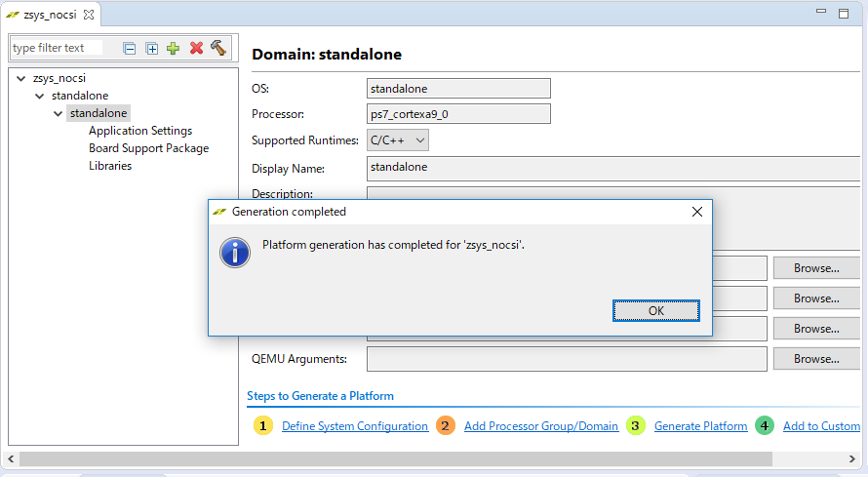The image size is (868, 477).
Task: Collapse the zsys_nocsi tree root
Action: (x=21, y=78)
